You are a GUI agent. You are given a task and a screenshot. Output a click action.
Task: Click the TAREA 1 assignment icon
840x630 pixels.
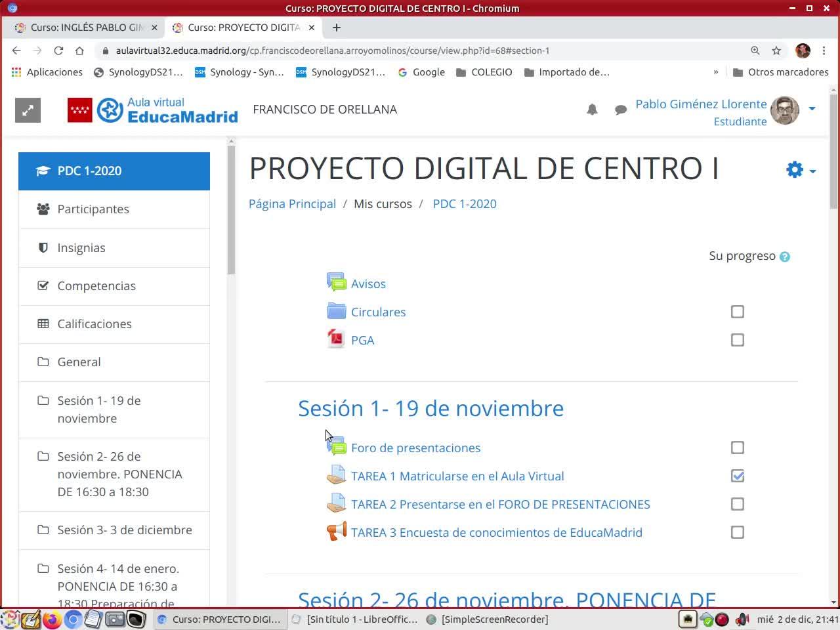tap(337, 475)
